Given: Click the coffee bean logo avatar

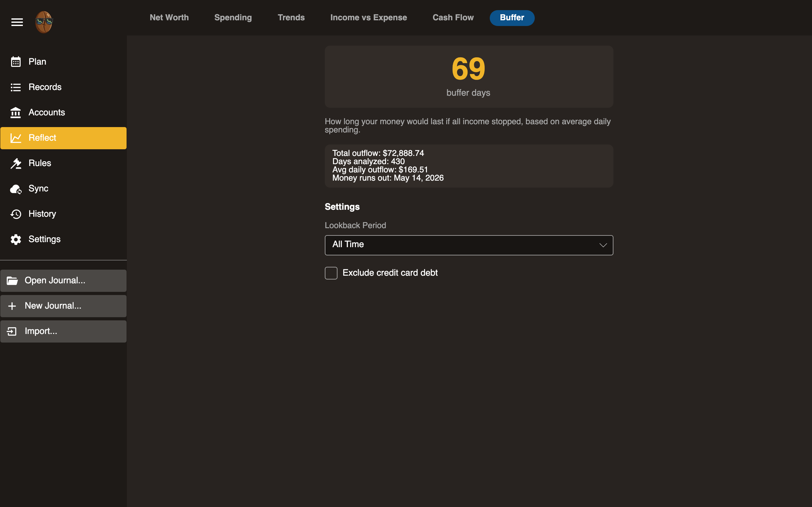Looking at the screenshot, I should [x=44, y=22].
